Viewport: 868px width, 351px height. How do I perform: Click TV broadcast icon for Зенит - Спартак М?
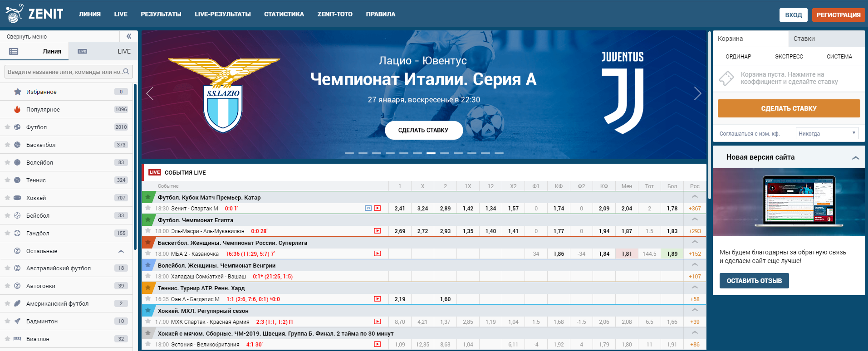point(368,209)
